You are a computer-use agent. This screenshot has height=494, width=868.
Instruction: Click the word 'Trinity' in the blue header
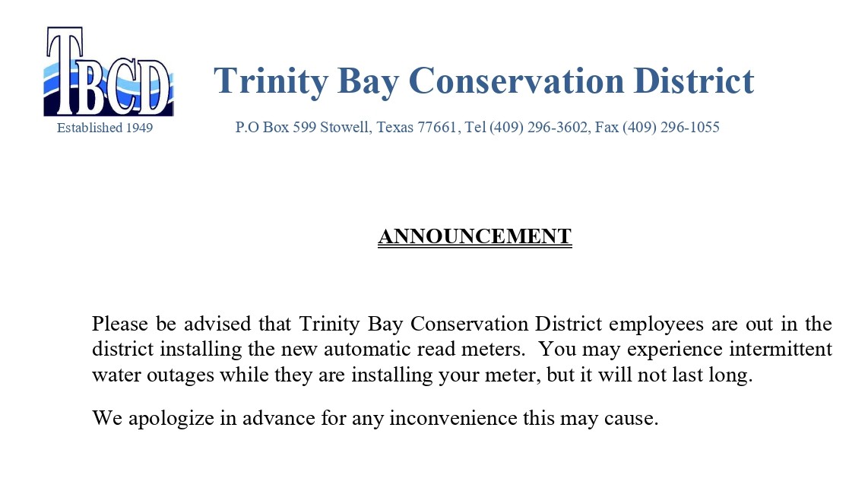pyautogui.click(x=271, y=81)
